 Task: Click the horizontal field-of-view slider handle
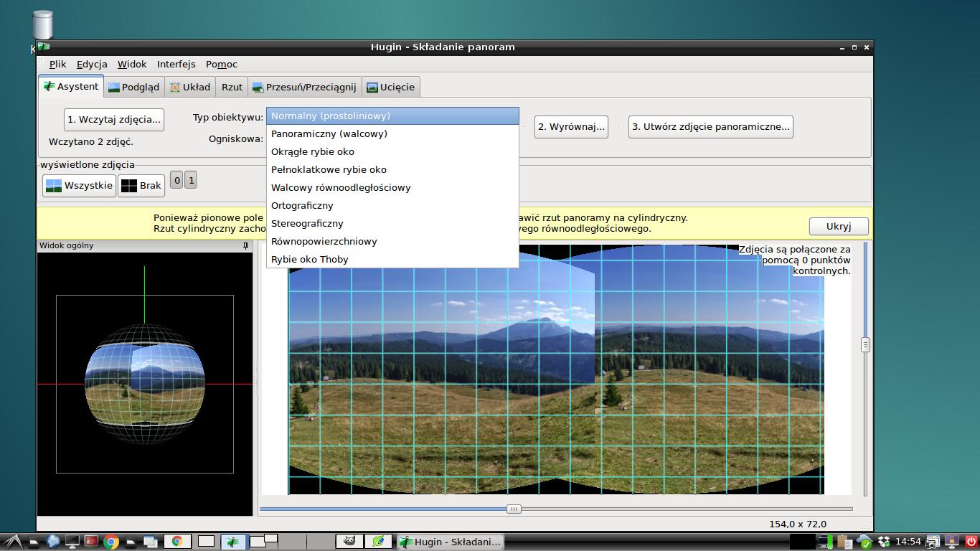513,509
